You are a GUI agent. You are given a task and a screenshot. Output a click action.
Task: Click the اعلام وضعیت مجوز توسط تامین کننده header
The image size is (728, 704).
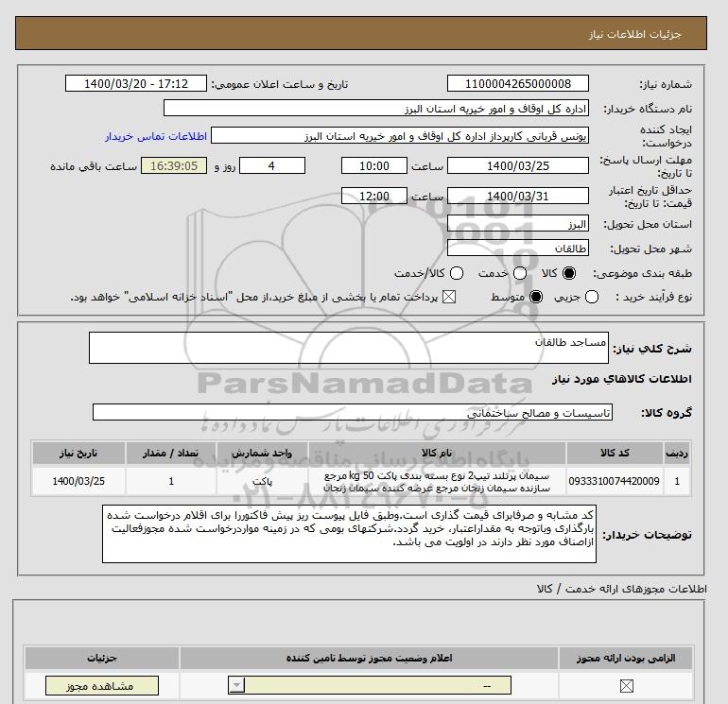coord(369,658)
